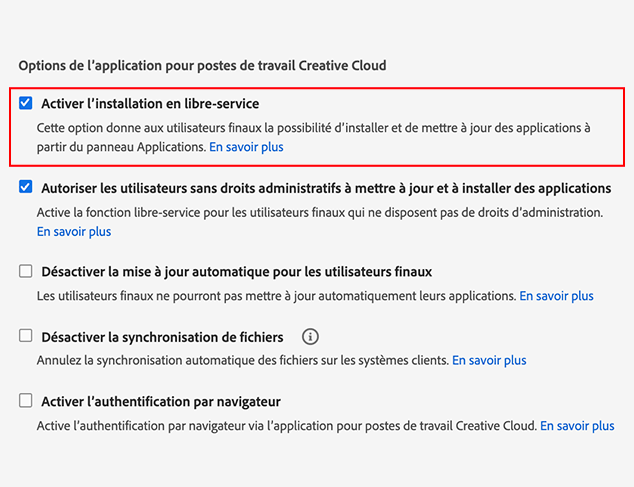Enable the "Désactiver la mise à jour automatique" checkbox
634x487 pixels.
(26, 271)
